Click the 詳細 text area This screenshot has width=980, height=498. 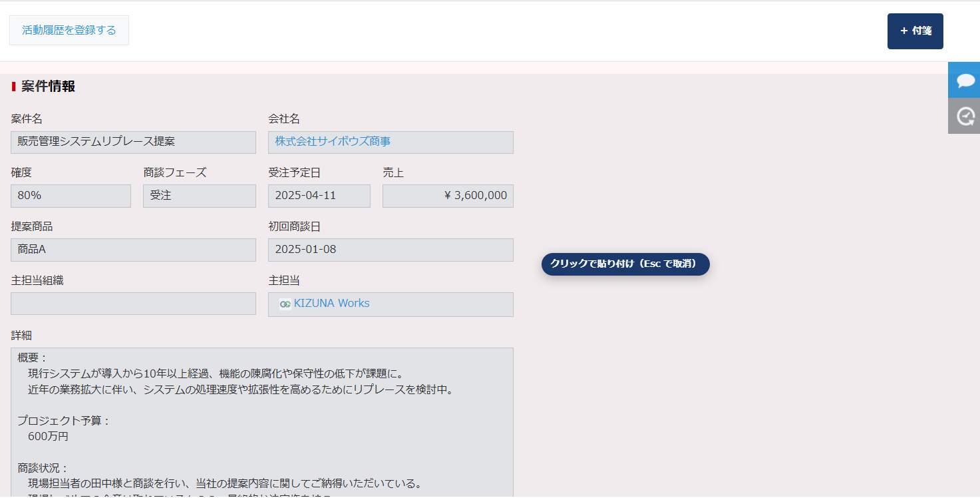click(262, 422)
